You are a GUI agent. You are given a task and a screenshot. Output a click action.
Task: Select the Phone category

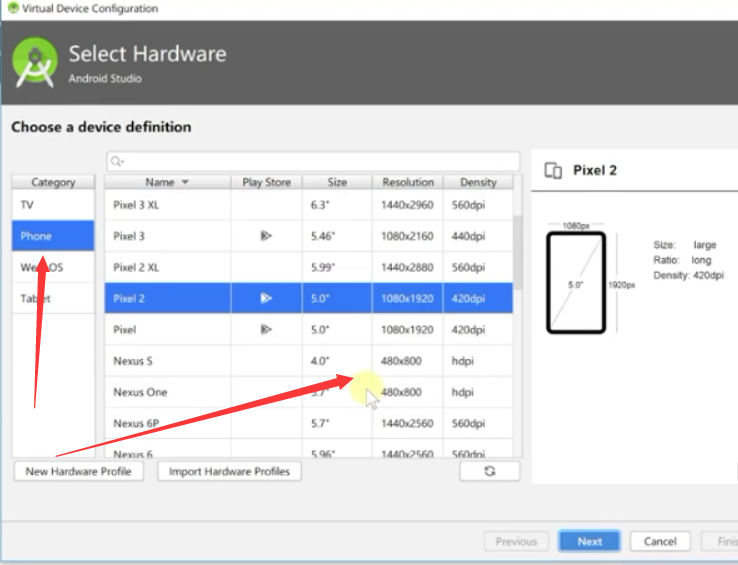click(53, 236)
